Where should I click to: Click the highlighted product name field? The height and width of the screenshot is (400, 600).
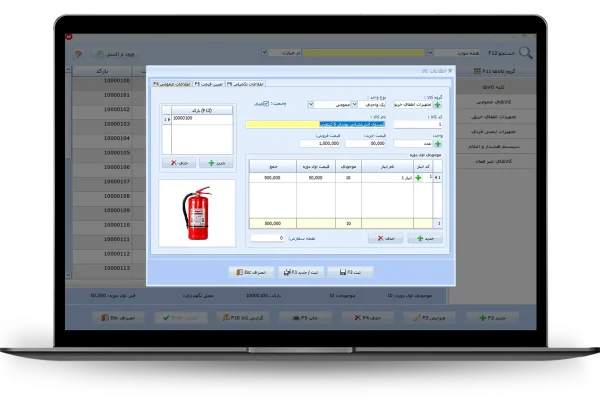tap(315, 124)
